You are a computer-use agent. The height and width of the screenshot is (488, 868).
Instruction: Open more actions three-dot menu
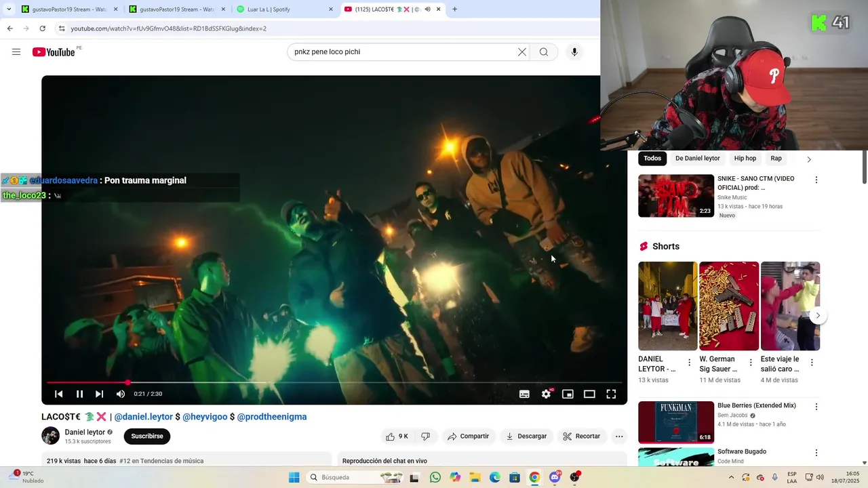pyautogui.click(x=619, y=436)
